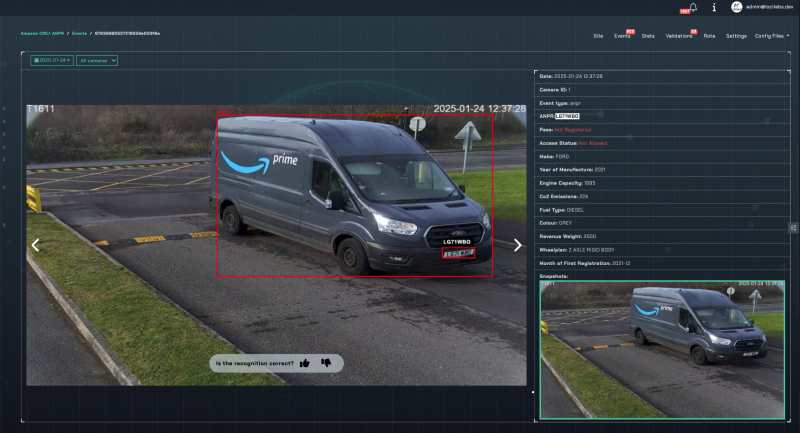800x433 pixels.
Task: Click the side panel handle icon at right edge
Action: [793, 228]
